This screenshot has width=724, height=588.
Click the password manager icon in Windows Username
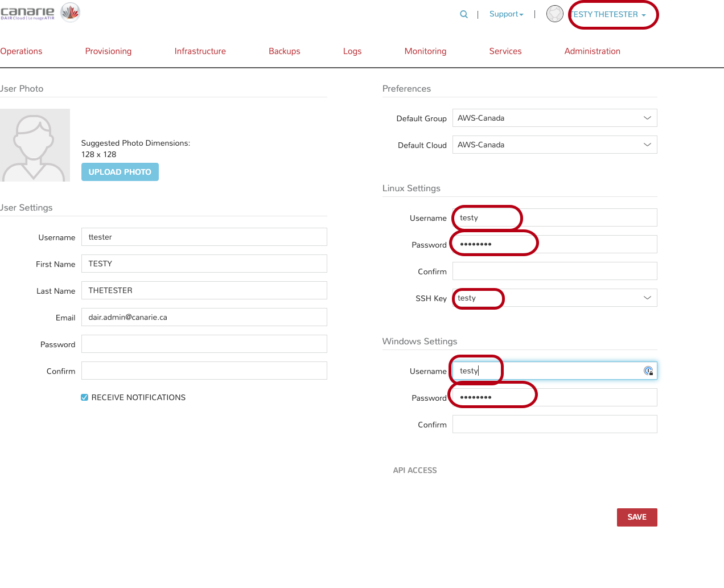[x=648, y=371]
